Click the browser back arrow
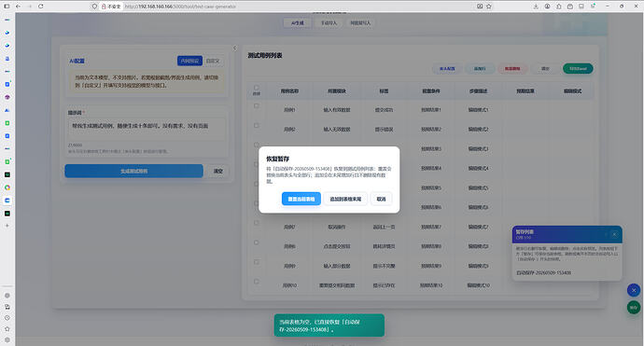Image resolution: width=644 pixels, height=346 pixels. [18, 7]
